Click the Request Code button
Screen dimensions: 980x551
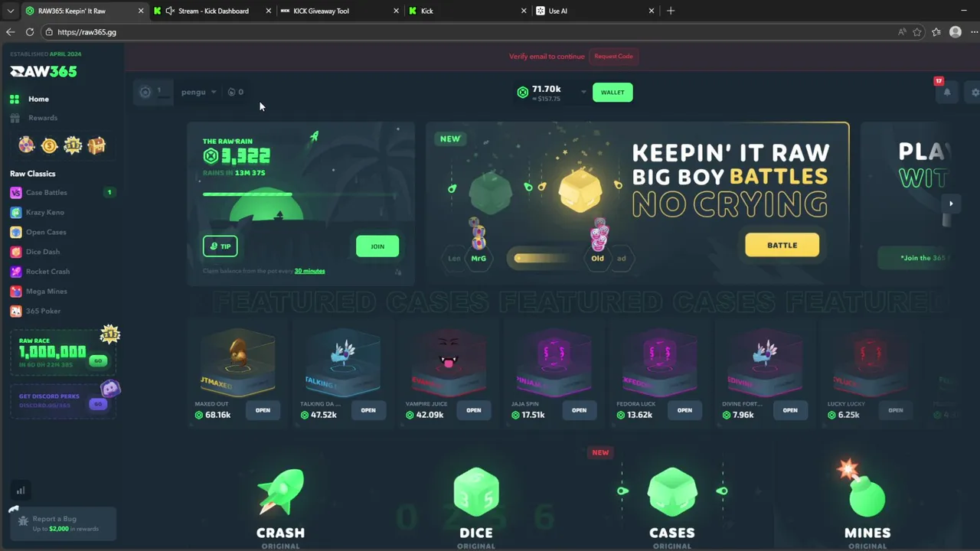tap(613, 56)
